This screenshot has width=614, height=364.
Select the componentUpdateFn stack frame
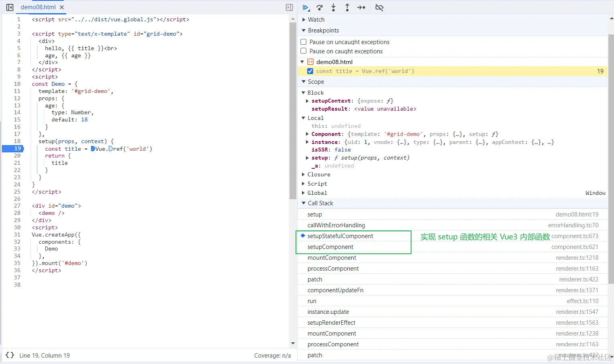click(453, 290)
